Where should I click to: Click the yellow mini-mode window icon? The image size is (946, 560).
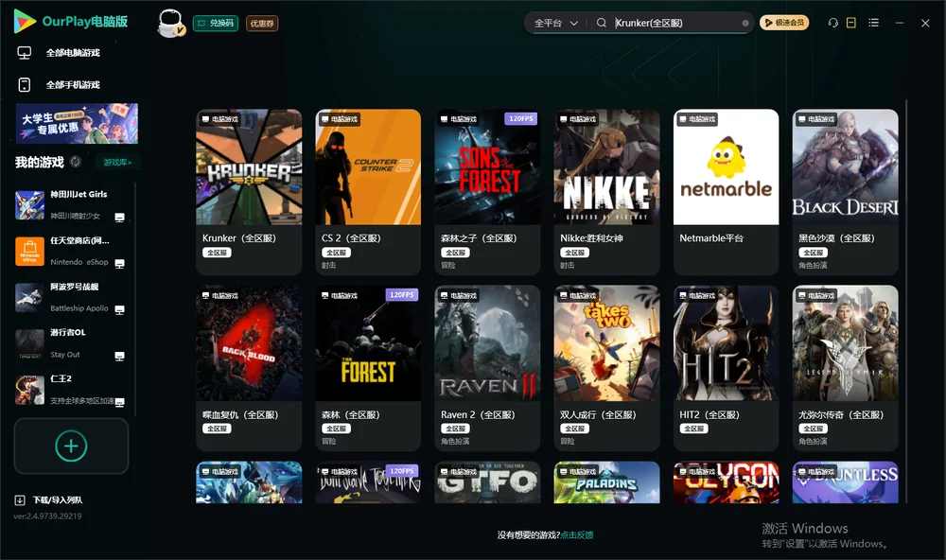[x=850, y=23]
